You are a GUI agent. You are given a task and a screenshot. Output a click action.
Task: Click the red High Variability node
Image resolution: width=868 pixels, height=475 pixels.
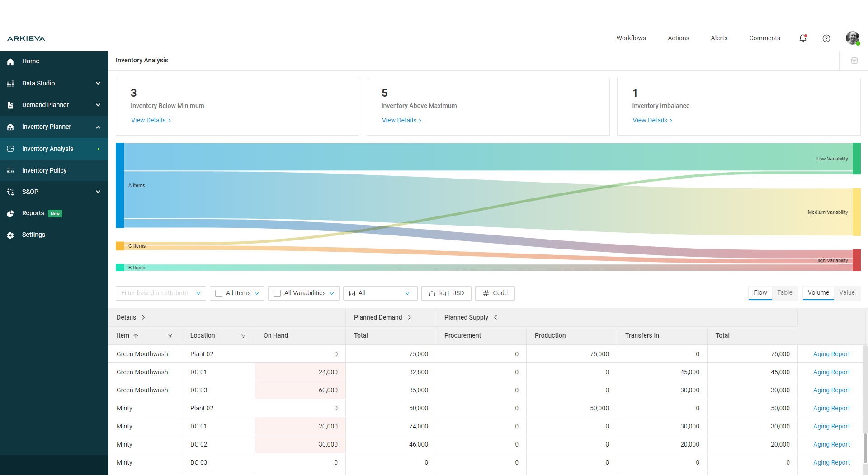[x=856, y=260]
